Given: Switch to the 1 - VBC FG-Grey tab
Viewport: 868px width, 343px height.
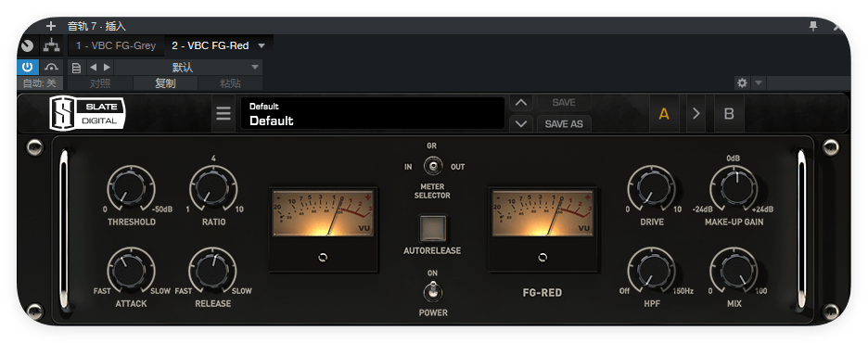Looking at the screenshot, I should (116, 46).
